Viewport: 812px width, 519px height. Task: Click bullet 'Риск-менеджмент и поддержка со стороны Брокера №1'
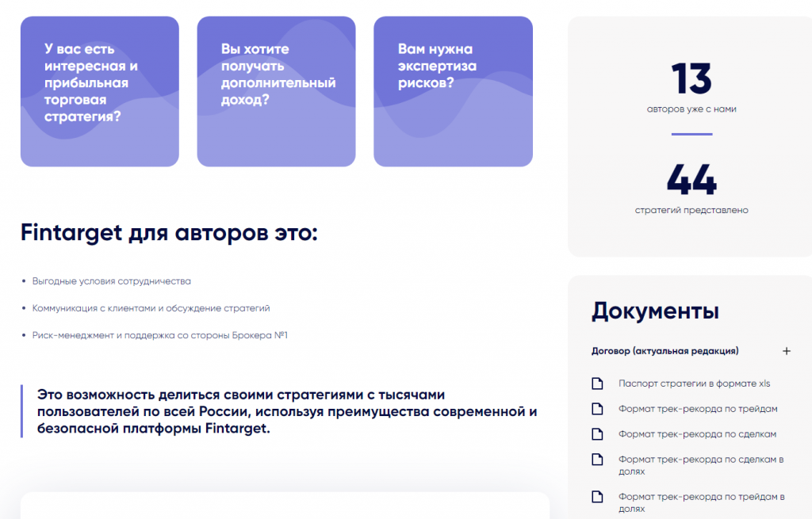coord(159,335)
